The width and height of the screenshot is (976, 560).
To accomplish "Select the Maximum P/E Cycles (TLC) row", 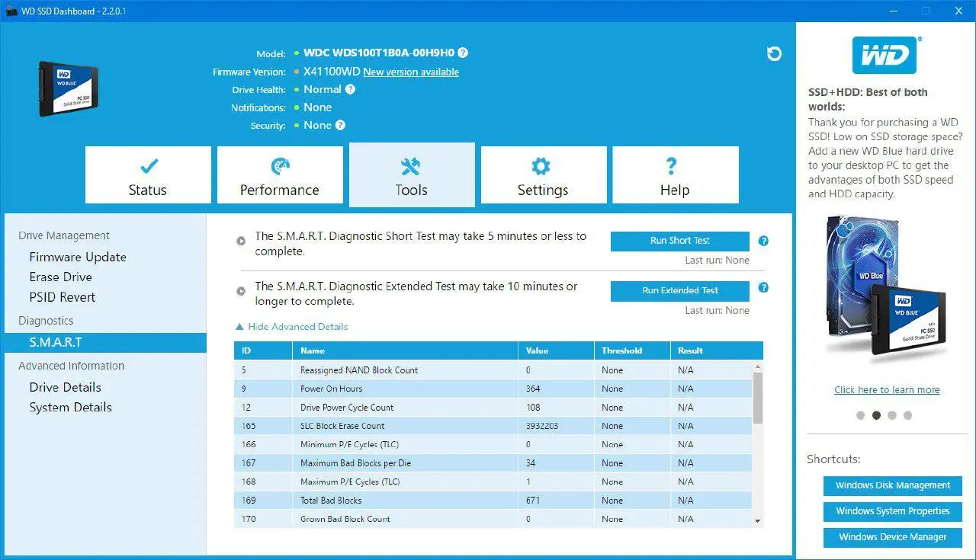I will tap(493, 482).
